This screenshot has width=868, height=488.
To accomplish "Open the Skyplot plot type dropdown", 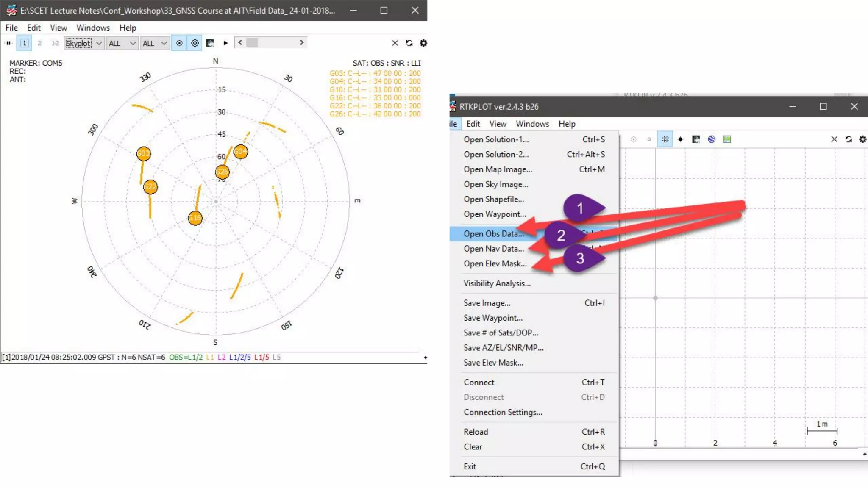I will tap(84, 43).
